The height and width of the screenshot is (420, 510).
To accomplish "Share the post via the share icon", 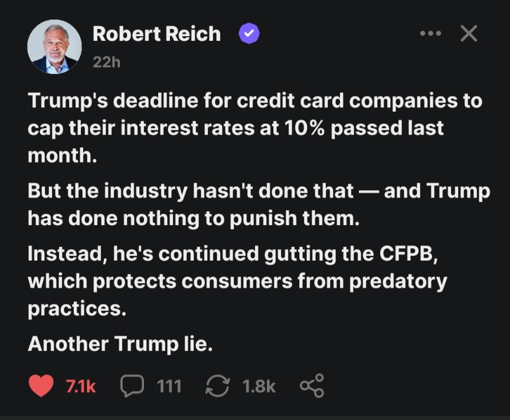I will click(312, 386).
